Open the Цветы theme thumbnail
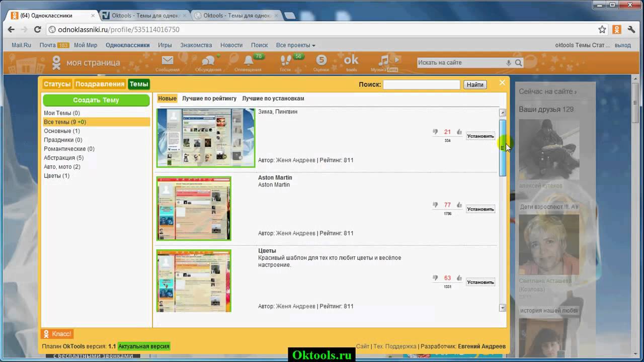This screenshot has width=644, height=362. [x=194, y=281]
